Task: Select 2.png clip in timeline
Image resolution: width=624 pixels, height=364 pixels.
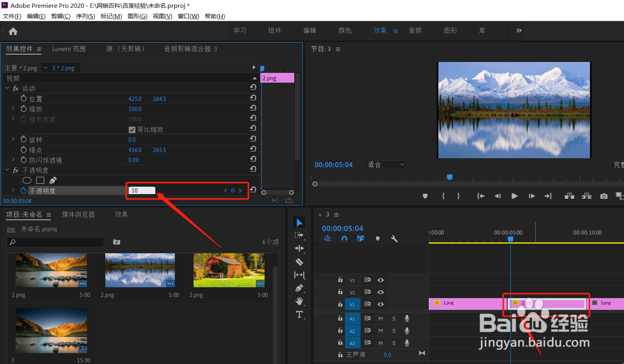Action: [547, 303]
